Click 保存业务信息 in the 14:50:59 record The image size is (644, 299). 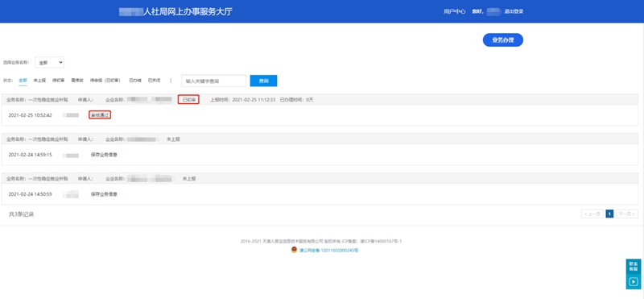tap(104, 194)
